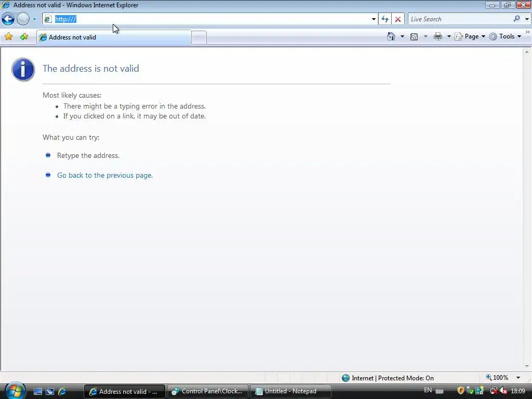Follow the Go back to the previous page link
This screenshot has width=532, height=399.
[105, 175]
